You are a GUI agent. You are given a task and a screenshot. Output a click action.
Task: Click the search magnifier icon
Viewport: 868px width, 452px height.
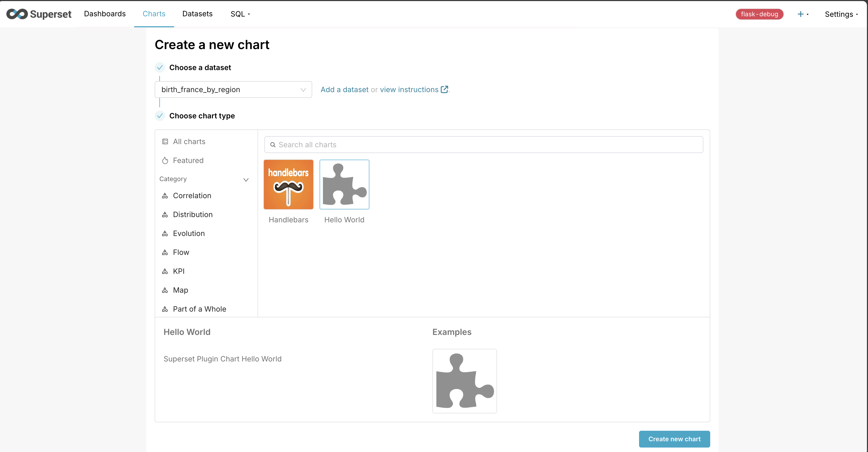(273, 145)
